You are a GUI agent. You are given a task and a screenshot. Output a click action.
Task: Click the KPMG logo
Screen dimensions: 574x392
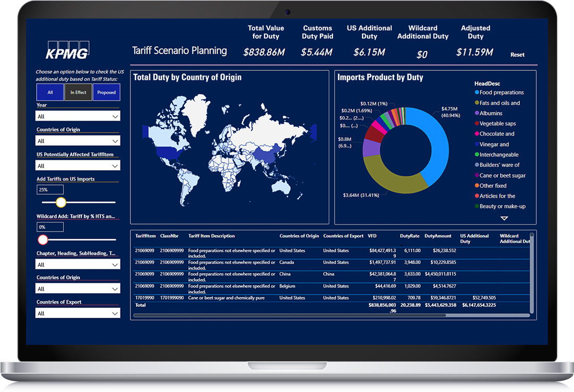pos(67,50)
